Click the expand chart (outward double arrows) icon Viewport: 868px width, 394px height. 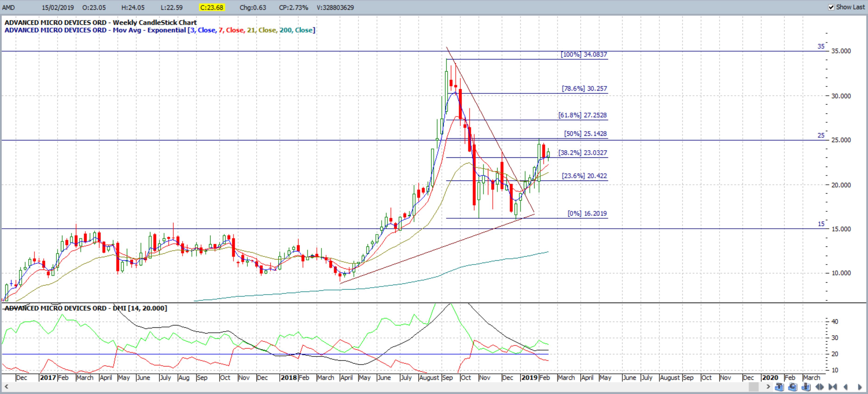pyautogui.click(x=819, y=387)
